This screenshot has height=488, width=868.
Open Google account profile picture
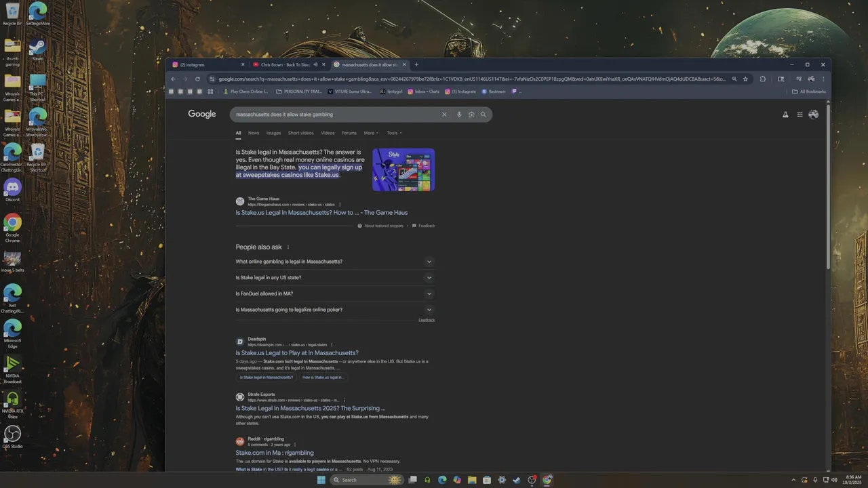[x=814, y=115]
